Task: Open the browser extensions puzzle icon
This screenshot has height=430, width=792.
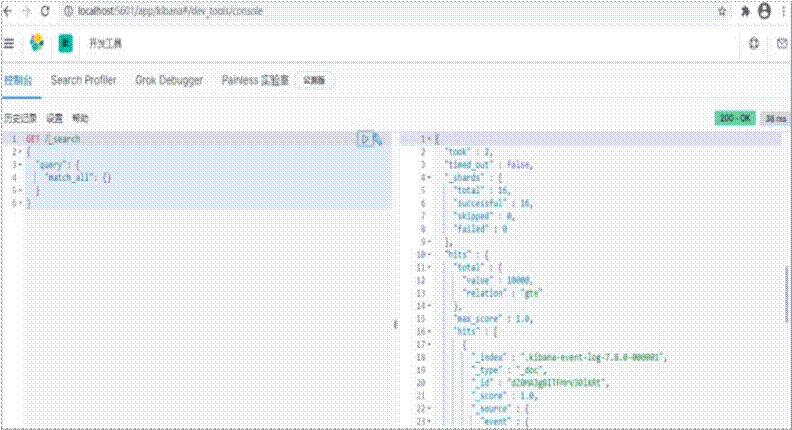Action: click(745, 12)
